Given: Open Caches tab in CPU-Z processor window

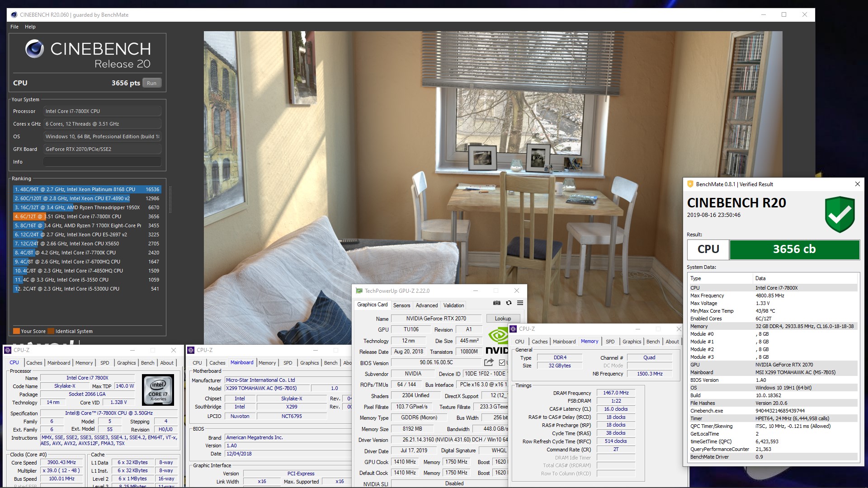Looking at the screenshot, I should [x=34, y=363].
